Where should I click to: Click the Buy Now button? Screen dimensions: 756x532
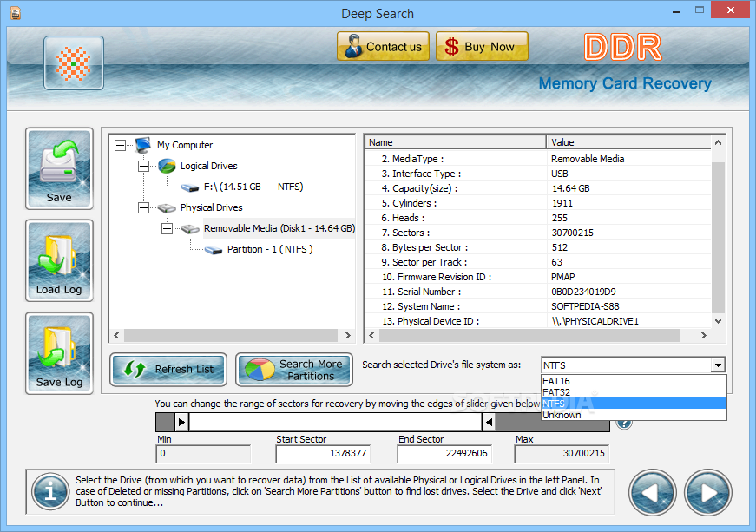[482, 46]
